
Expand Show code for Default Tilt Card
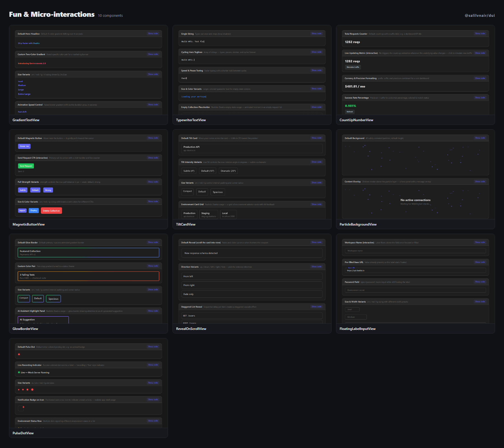[x=316, y=138]
